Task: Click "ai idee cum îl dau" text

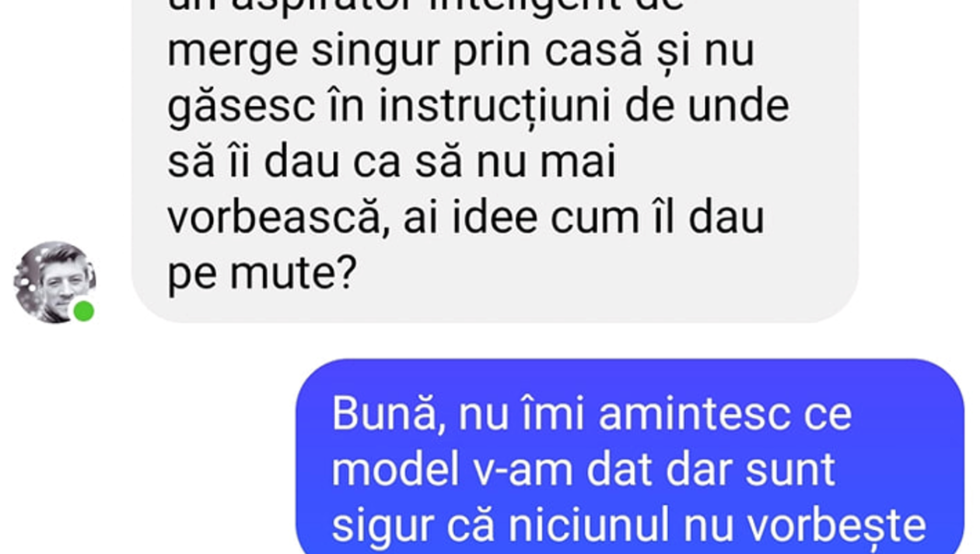Action: point(583,218)
